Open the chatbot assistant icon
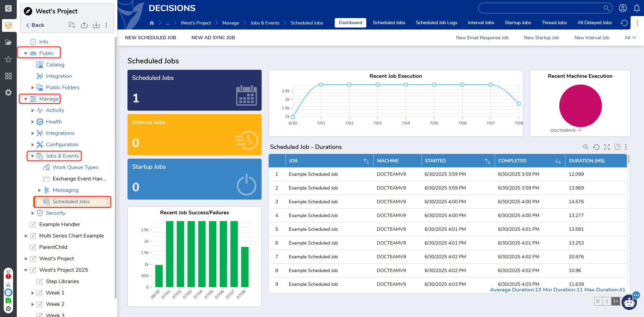The image size is (644, 317). (630, 302)
